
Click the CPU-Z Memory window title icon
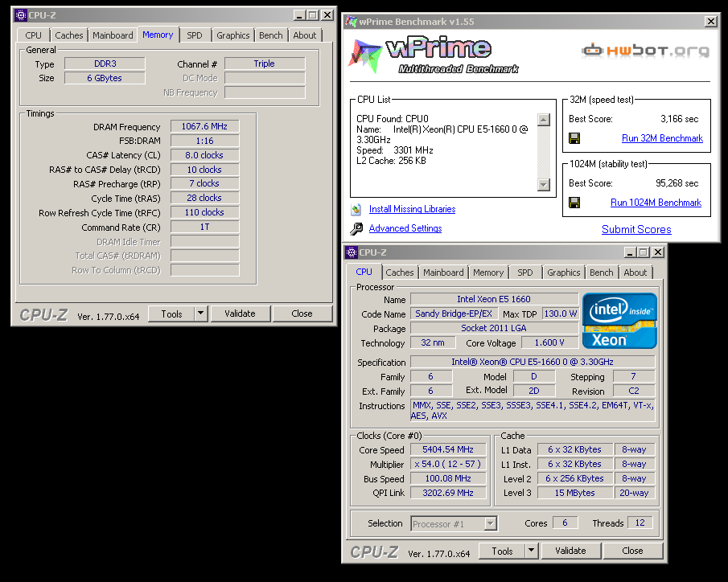21,15
